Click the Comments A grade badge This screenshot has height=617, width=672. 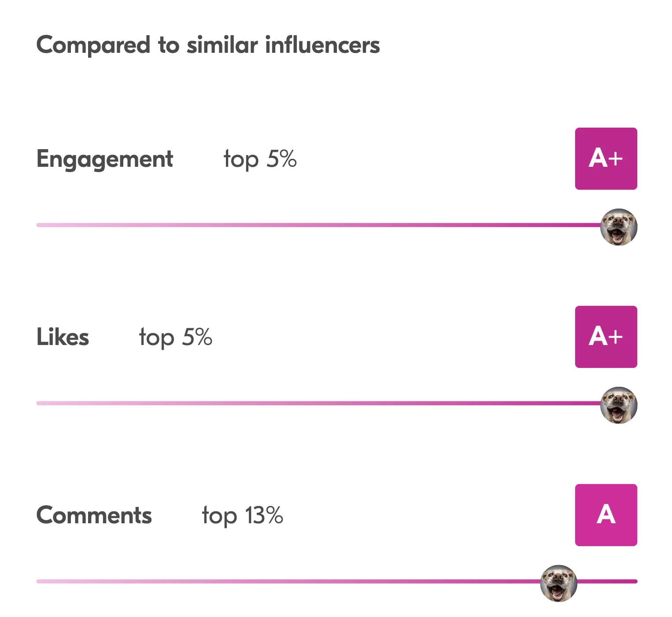pos(606,515)
